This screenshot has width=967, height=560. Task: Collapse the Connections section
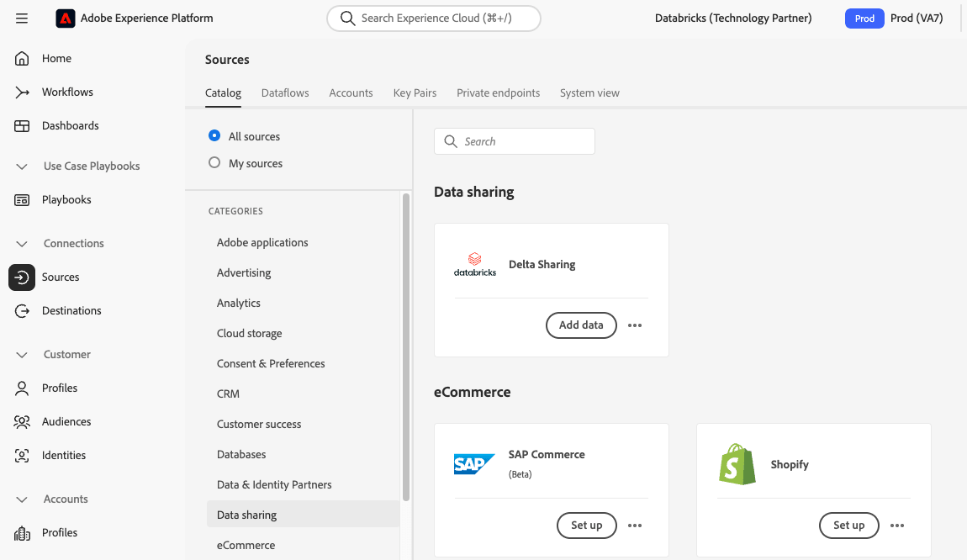[x=22, y=243]
